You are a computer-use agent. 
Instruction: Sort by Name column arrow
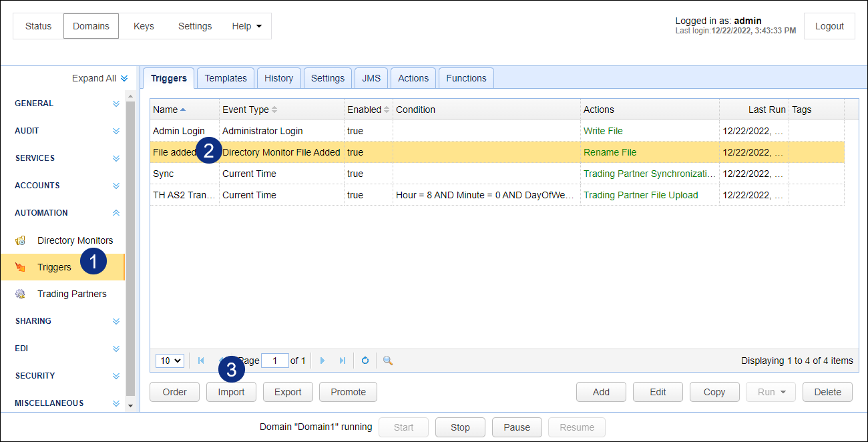[x=183, y=109]
